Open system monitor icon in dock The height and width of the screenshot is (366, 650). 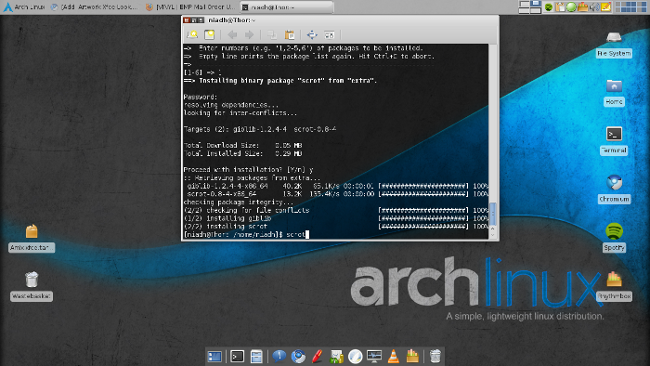pyautogui.click(x=374, y=356)
